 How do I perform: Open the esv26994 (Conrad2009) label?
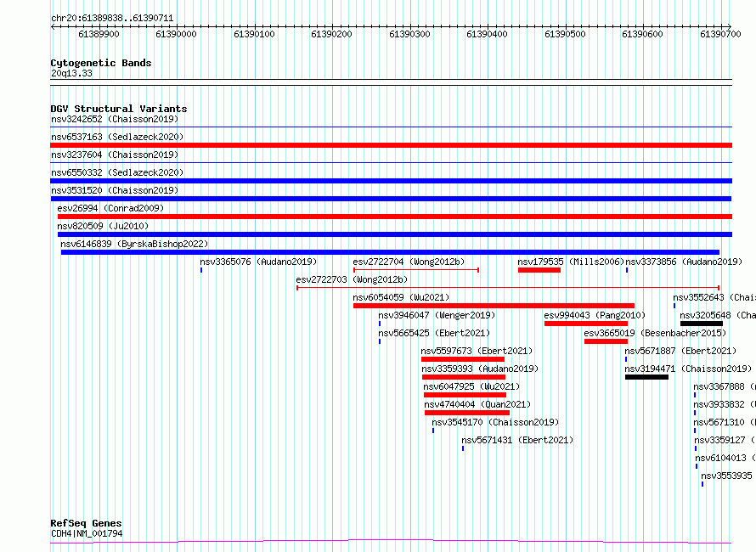pyautogui.click(x=110, y=208)
